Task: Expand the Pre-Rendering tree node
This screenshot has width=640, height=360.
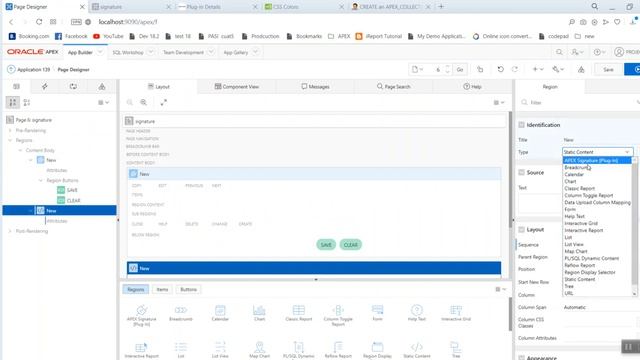Action: [x=10, y=131]
